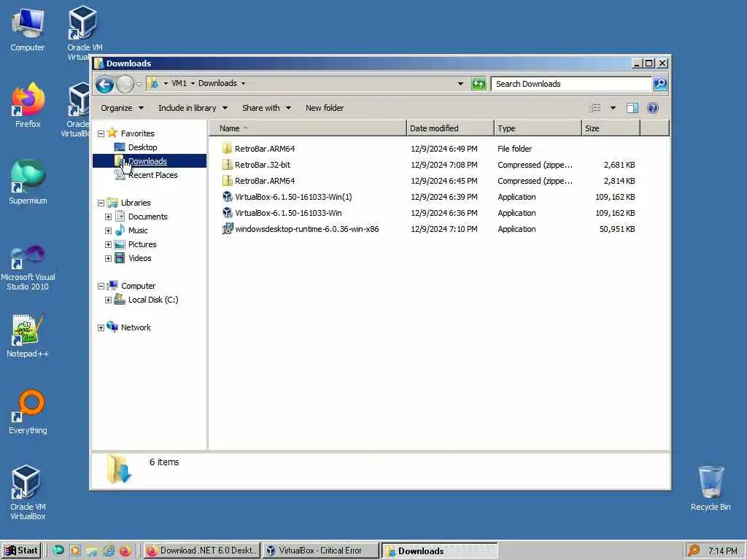747x560 pixels.
Task: Select RetroBar.ARM64 zip 2,814 KB row
Action: point(429,181)
